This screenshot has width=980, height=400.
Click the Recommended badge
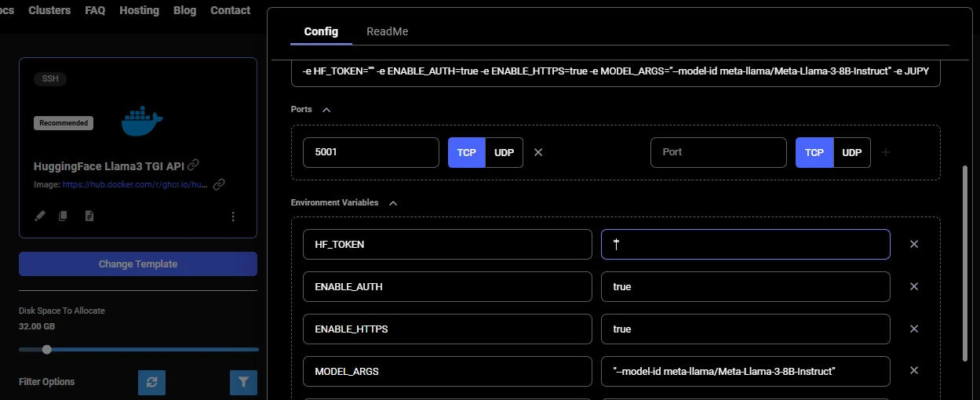64,123
